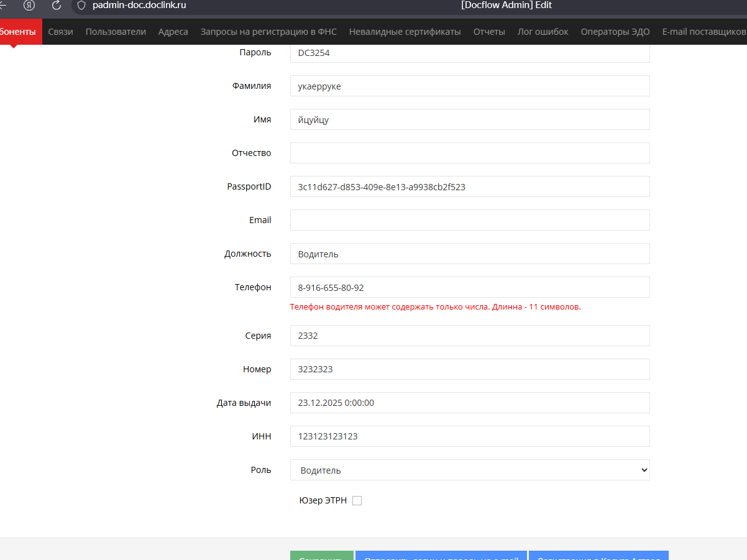Click the Дата выдачи label
747x560 pixels.
(x=244, y=403)
